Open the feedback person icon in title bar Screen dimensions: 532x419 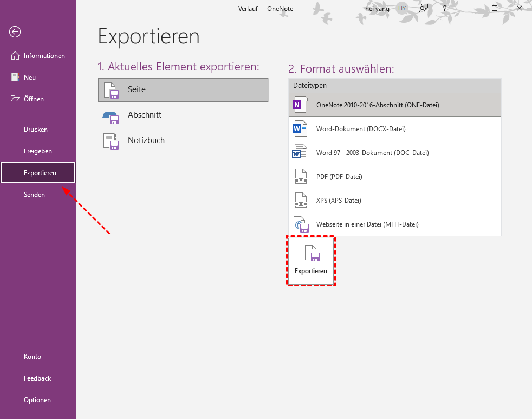[424, 8]
